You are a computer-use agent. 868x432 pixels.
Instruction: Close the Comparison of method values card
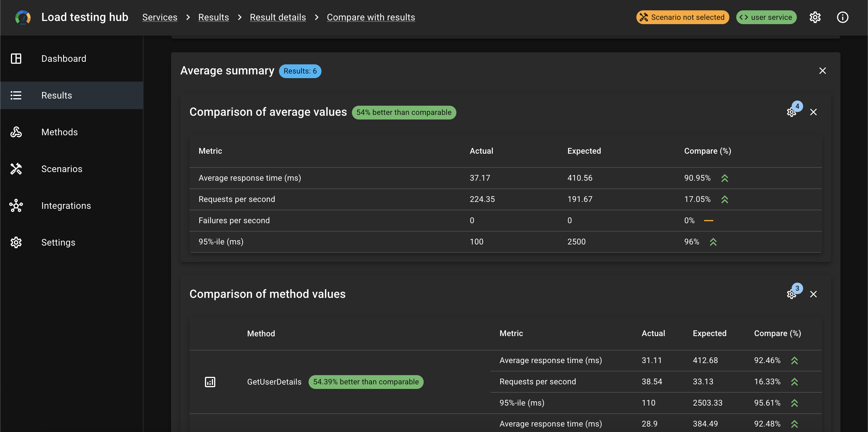(813, 294)
